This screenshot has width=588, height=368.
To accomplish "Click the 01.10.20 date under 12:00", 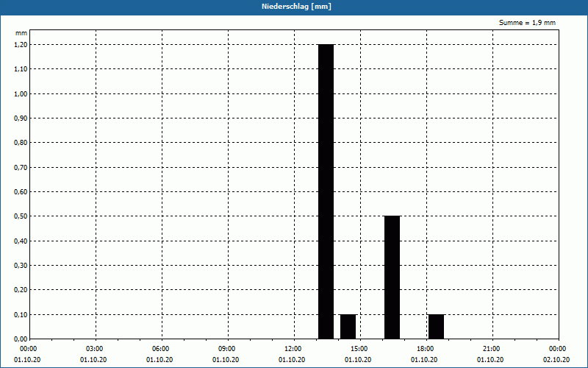I will pyautogui.click(x=292, y=360).
